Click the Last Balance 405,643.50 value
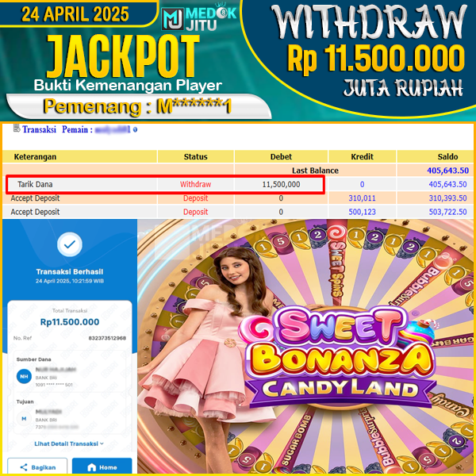The width and height of the screenshot is (476, 476). [x=447, y=171]
